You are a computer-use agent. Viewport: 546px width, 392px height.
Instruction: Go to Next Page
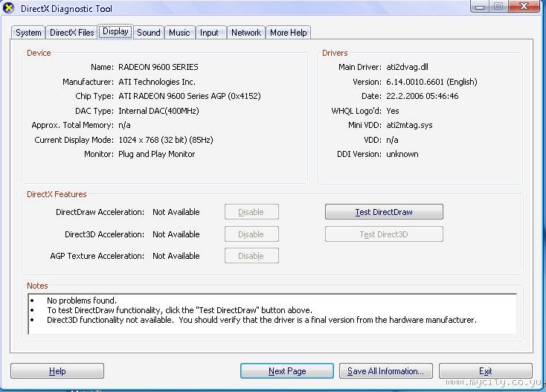(287, 371)
